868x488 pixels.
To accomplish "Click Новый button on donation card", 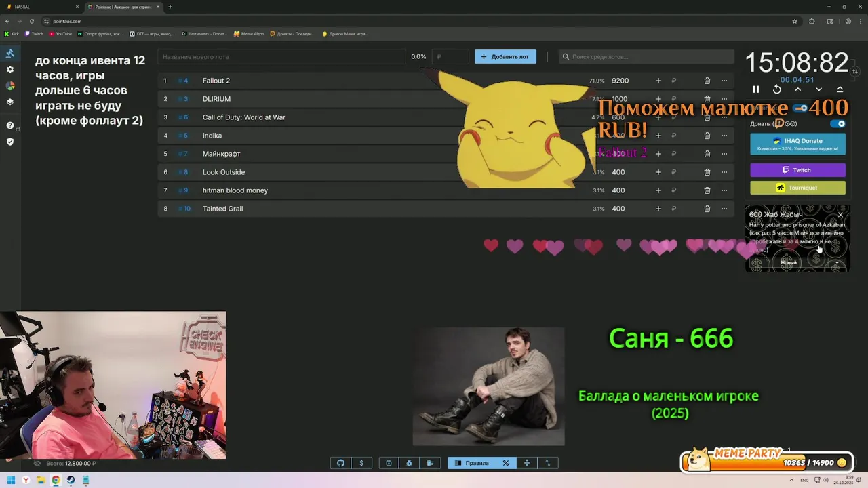I will [789, 262].
